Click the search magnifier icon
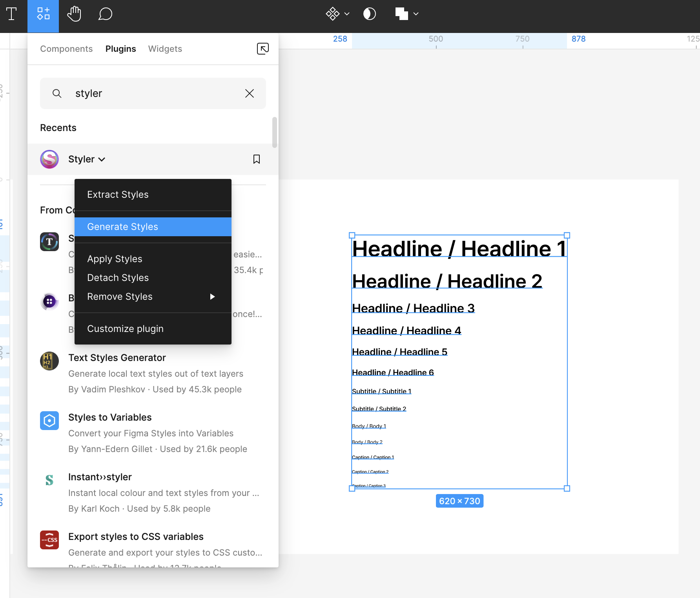 57,93
